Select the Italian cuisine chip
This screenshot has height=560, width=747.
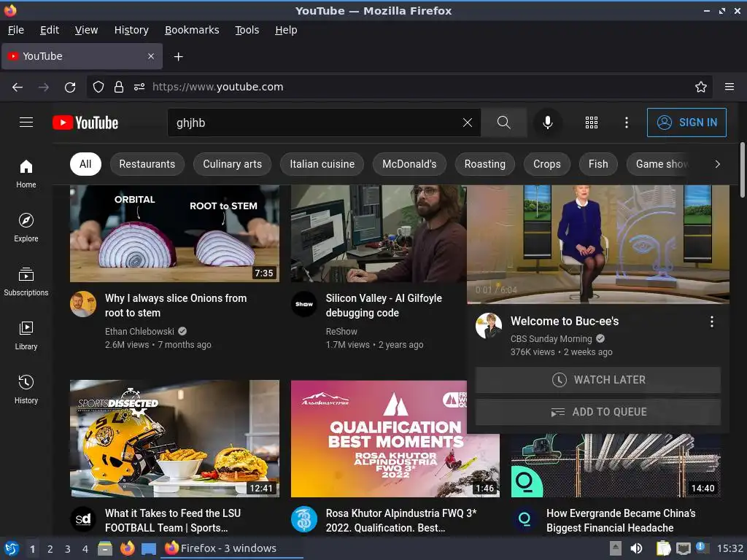pos(322,164)
